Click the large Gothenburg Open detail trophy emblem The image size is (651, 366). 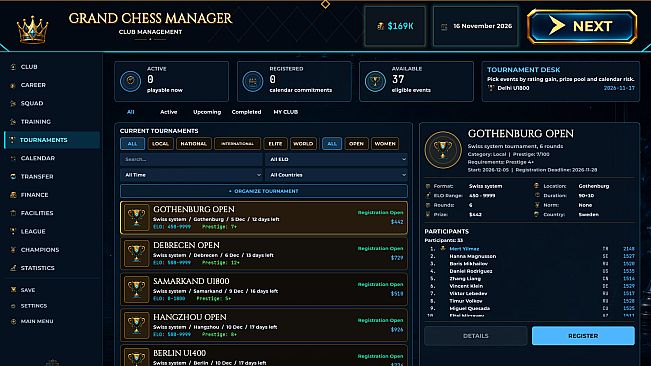443,150
